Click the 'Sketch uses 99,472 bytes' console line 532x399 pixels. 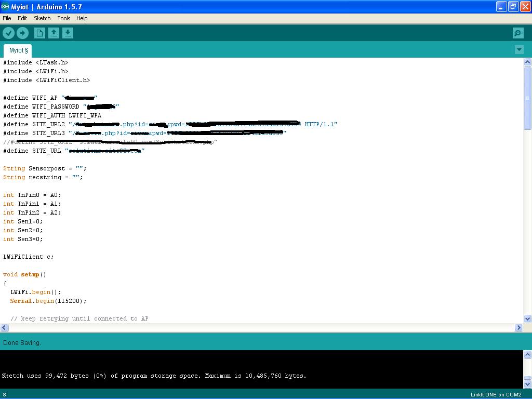coord(154,376)
